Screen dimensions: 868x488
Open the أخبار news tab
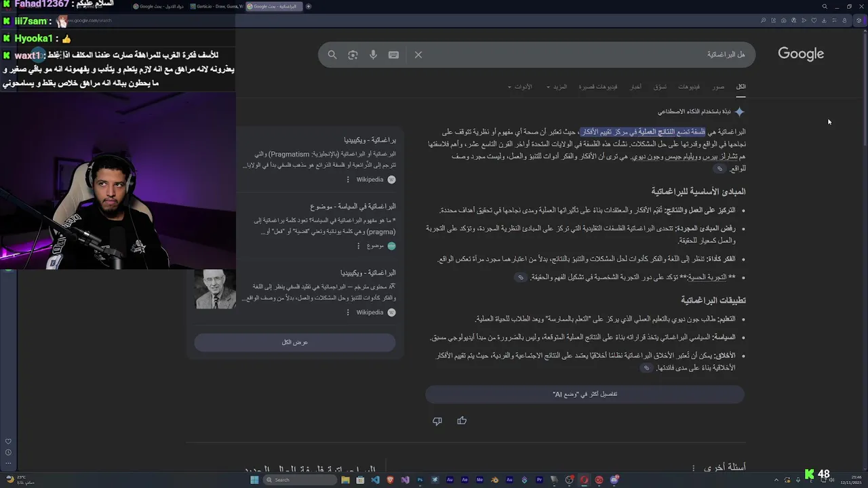click(635, 87)
